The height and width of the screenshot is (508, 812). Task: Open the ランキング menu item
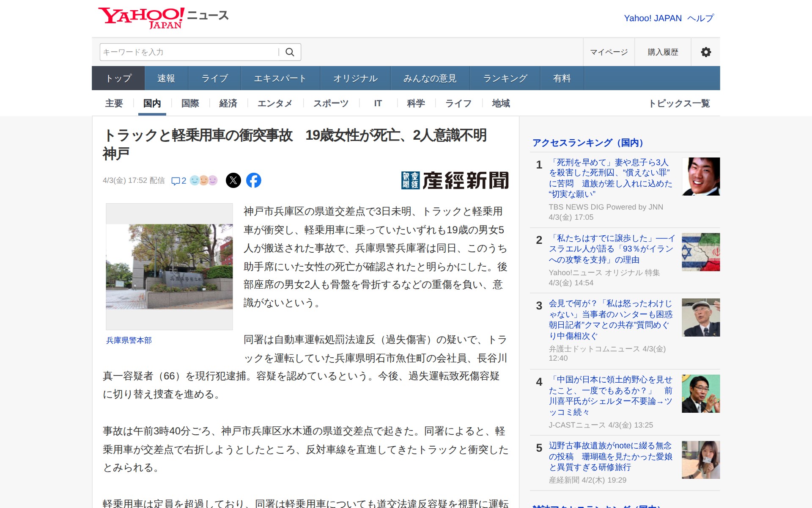pos(505,78)
